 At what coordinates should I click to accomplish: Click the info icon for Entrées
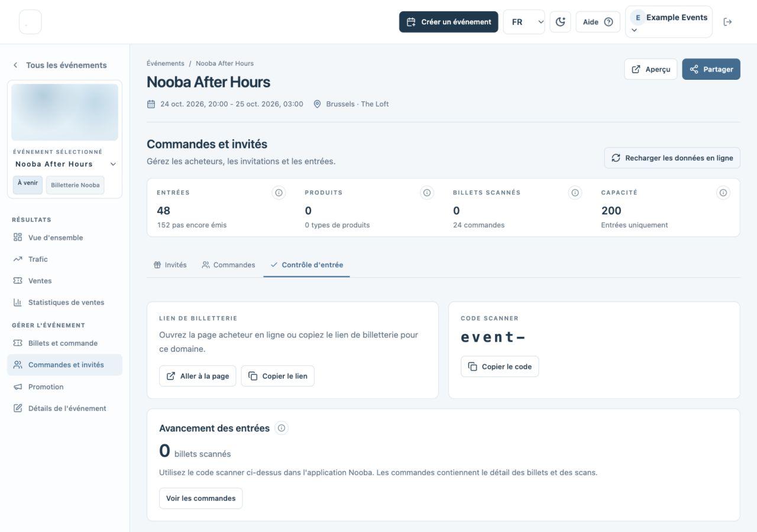coord(279,193)
